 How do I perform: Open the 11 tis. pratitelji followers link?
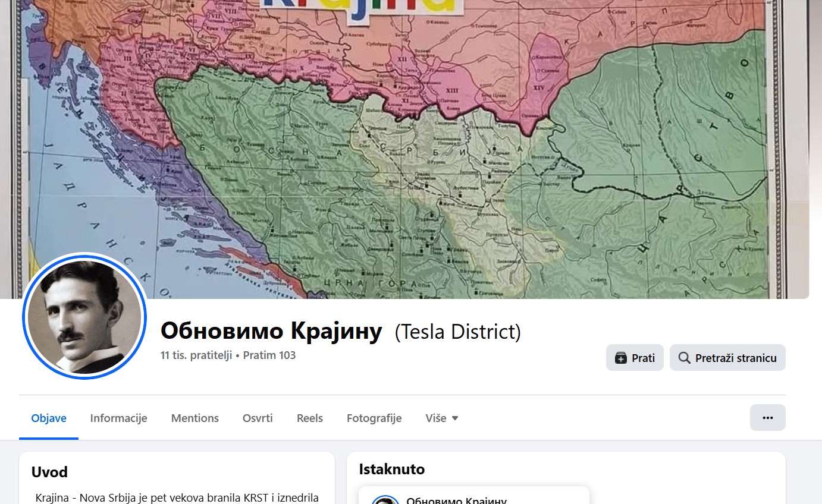[196, 355]
